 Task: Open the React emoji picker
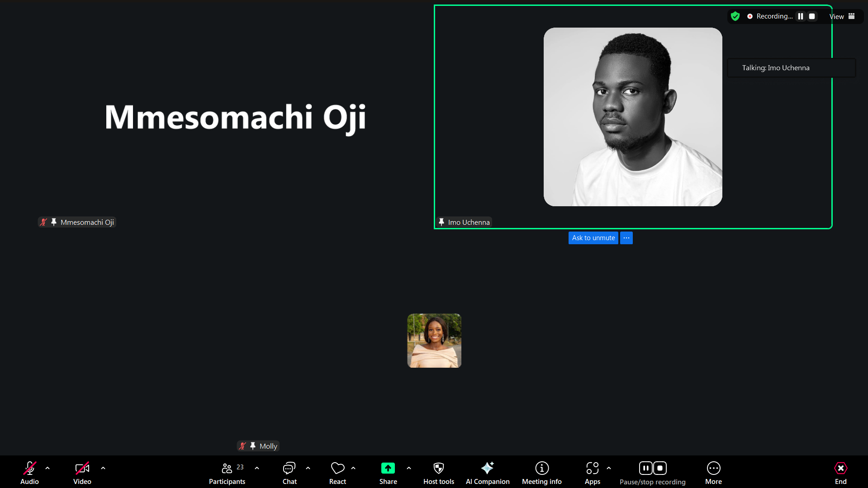337,472
